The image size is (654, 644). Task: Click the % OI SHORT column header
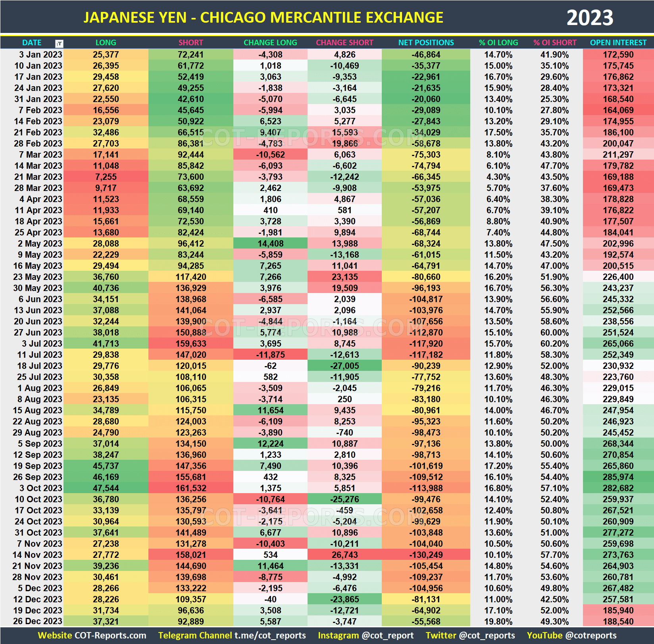tap(555, 42)
